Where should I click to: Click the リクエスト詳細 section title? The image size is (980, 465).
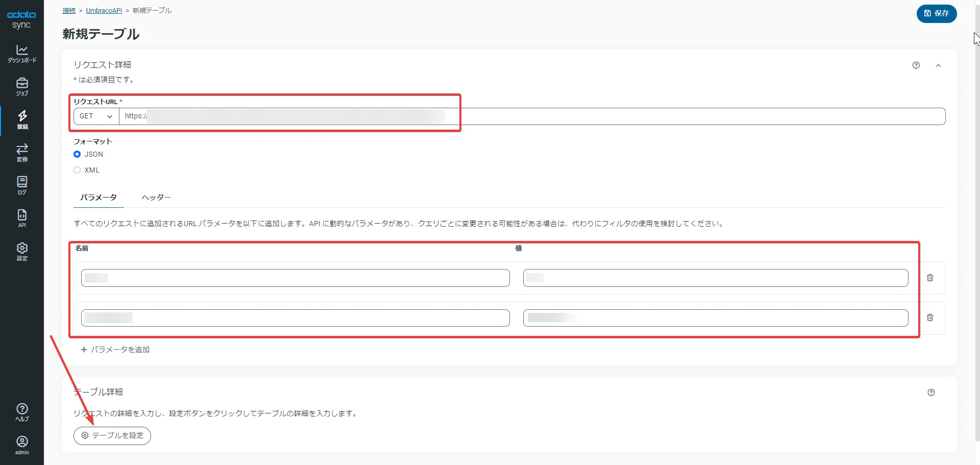(102, 65)
